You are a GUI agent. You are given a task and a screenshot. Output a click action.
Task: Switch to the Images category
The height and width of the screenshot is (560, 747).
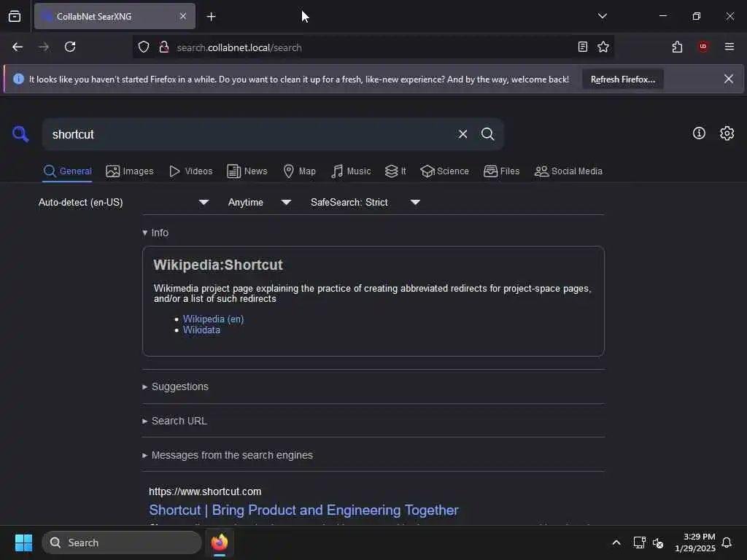tap(130, 171)
